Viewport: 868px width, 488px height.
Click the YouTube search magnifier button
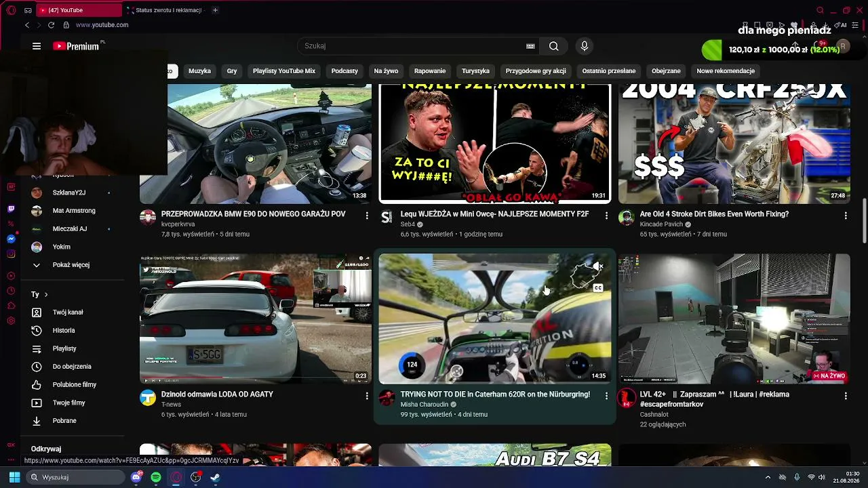point(554,46)
